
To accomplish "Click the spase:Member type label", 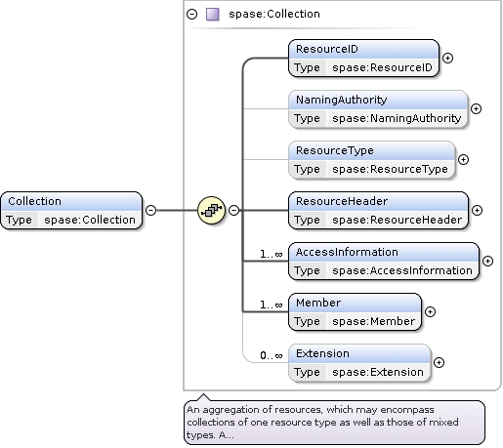I will [x=374, y=321].
